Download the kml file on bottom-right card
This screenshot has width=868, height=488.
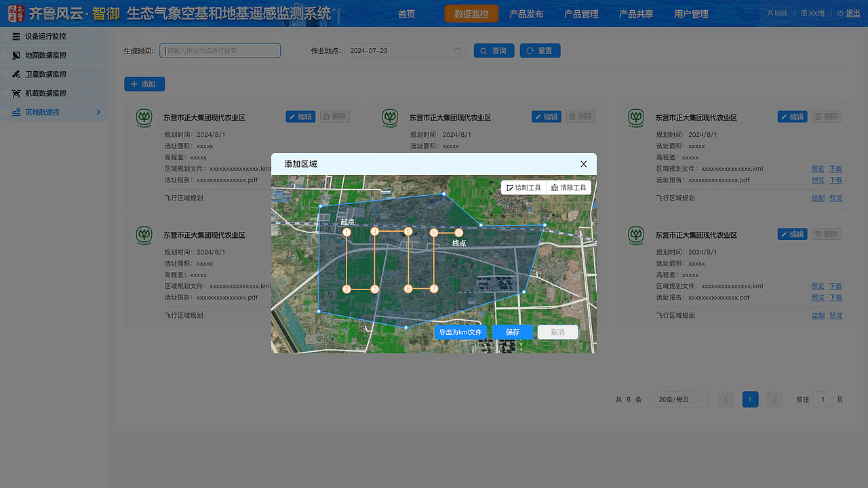pyautogui.click(x=835, y=286)
